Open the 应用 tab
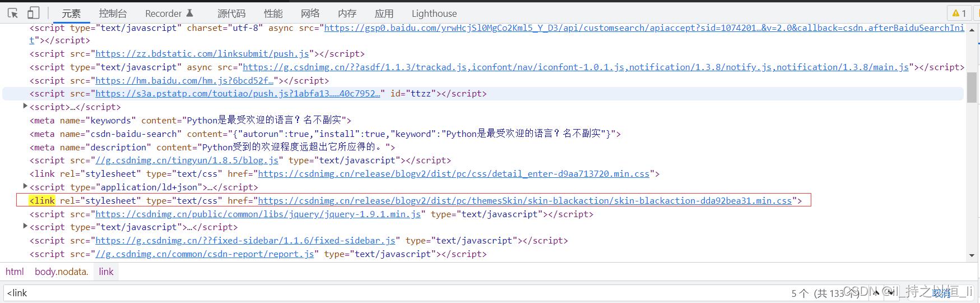The image size is (980, 303). pyautogui.click(x=384, y=13)
